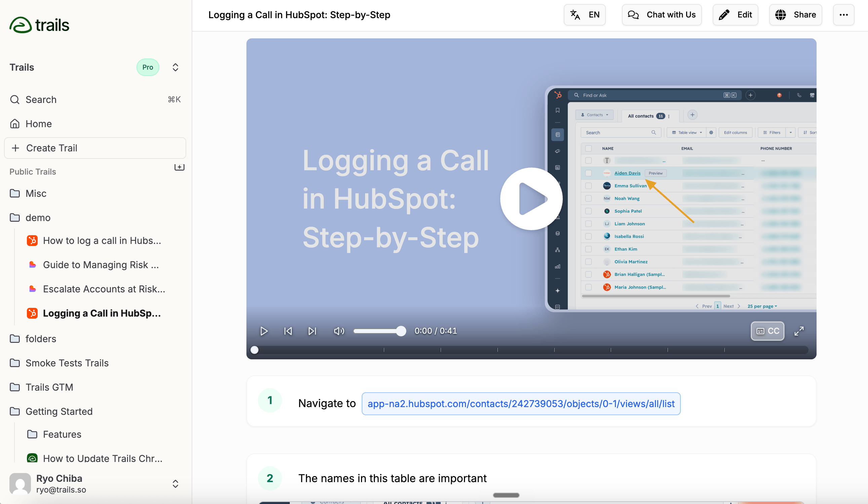
Task: Click plus icon in Create Trail
Action: click(x=15, y=148)
